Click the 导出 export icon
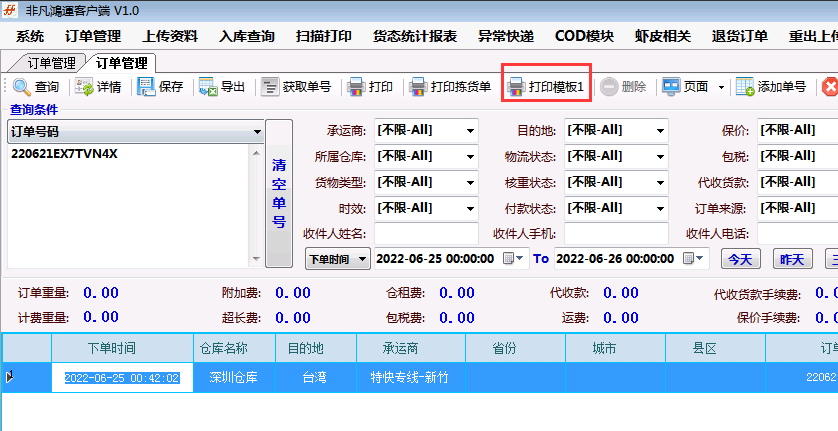Image resolution: width=838 pixels, height=431 pixels. [208, 87]
